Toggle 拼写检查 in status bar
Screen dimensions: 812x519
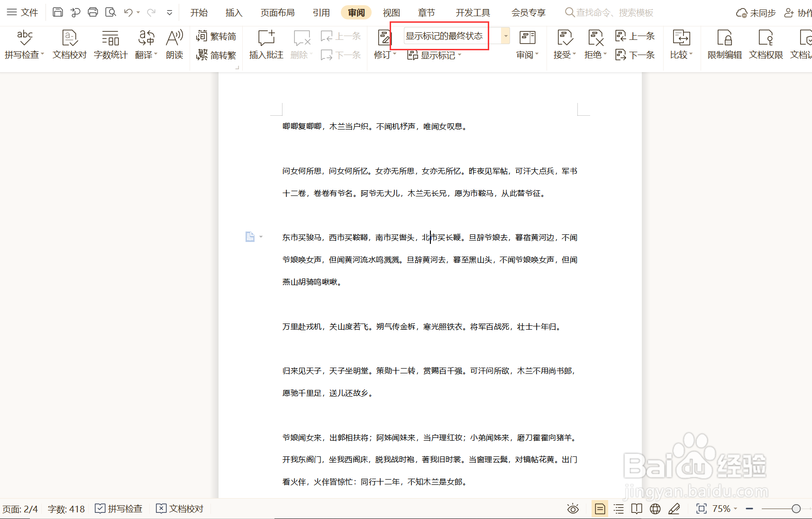click(x=119, y=509)
